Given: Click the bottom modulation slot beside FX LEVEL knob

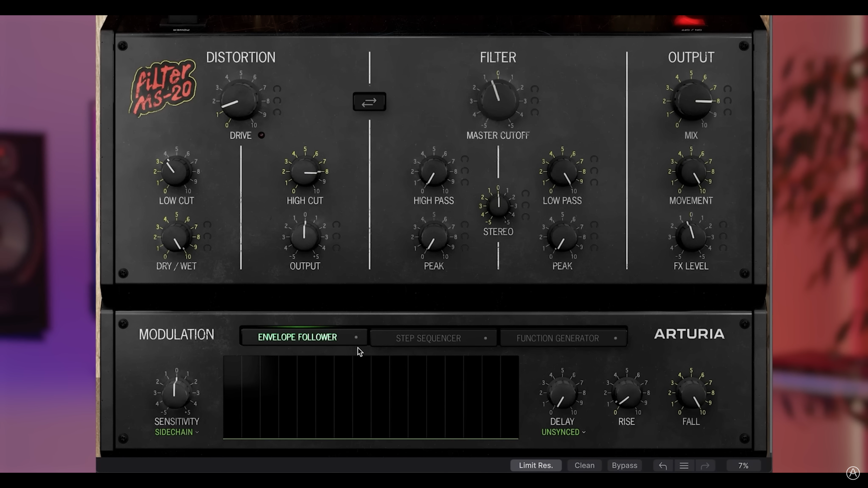Looking at the screenshot, I should (723, 248).
